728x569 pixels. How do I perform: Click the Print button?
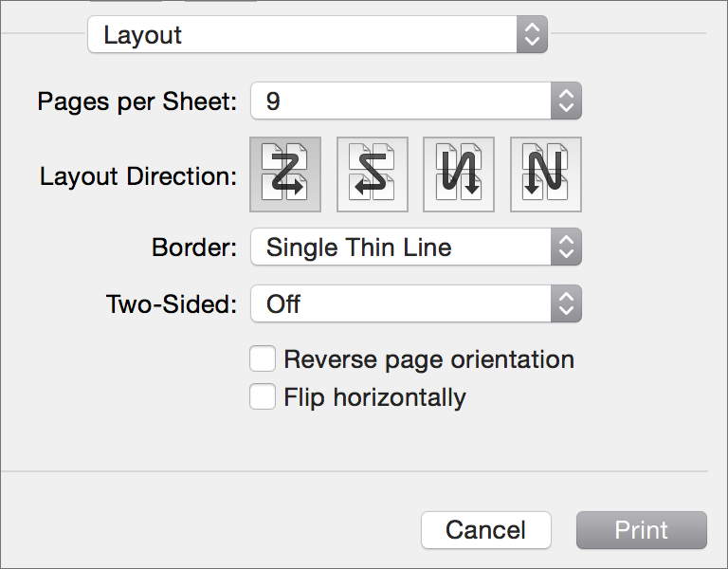point(642,530)
